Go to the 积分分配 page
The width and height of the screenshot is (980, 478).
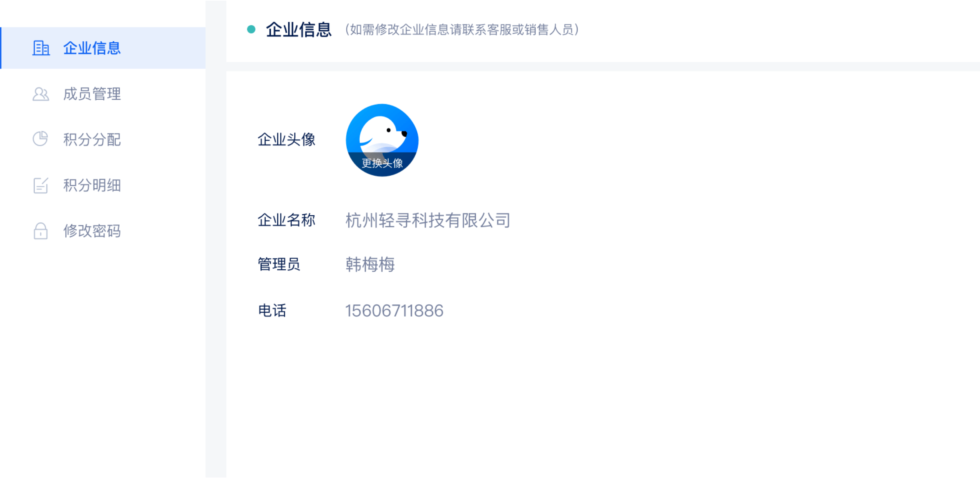tap(103, 139)
